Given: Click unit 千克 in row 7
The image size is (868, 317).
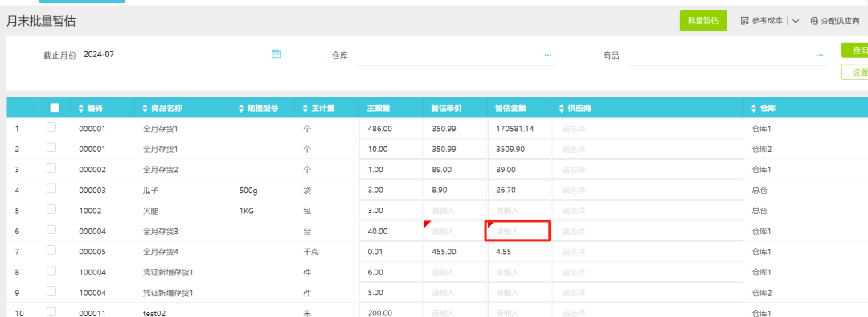Looking at the screenshot, I should [310, 252].
